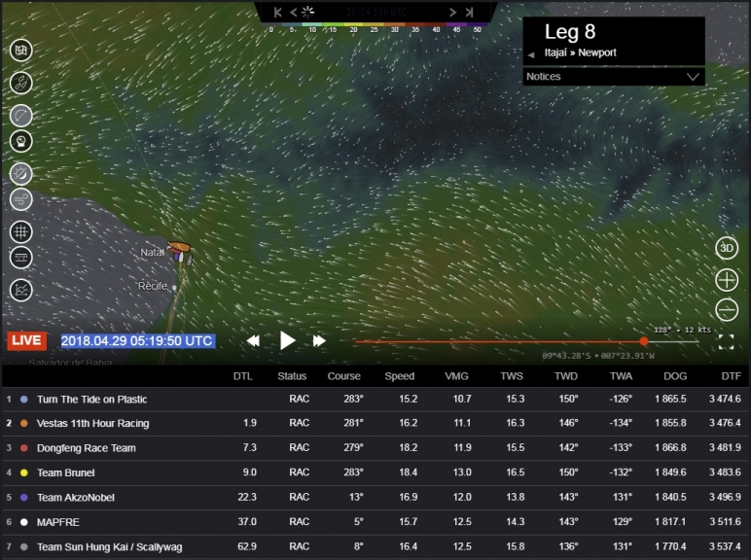The height and width of the screenshot is (560, 751).
Task: Open the leaderboard table icon
Action: point(21,258)
